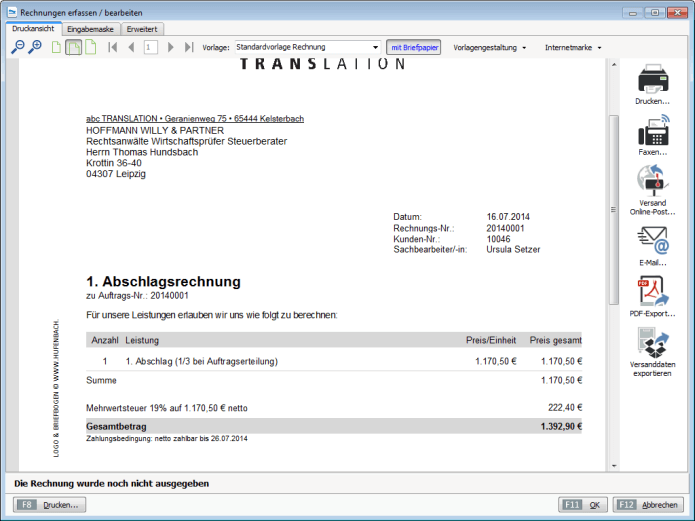Viewport: 695px width, 521px height.
Task: Click the F8 Drucken button at bottom
Action: coord(50,505)
